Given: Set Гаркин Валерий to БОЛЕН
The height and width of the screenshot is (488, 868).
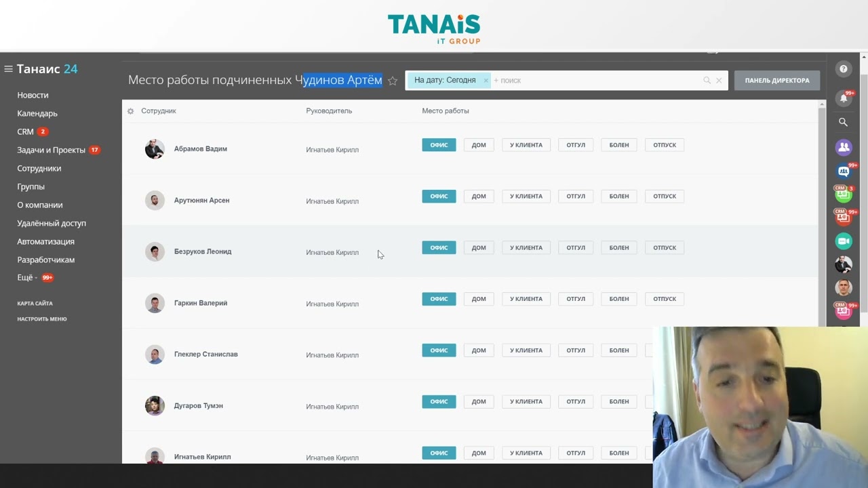Looking at the screenshot, I should click(619, 299).
